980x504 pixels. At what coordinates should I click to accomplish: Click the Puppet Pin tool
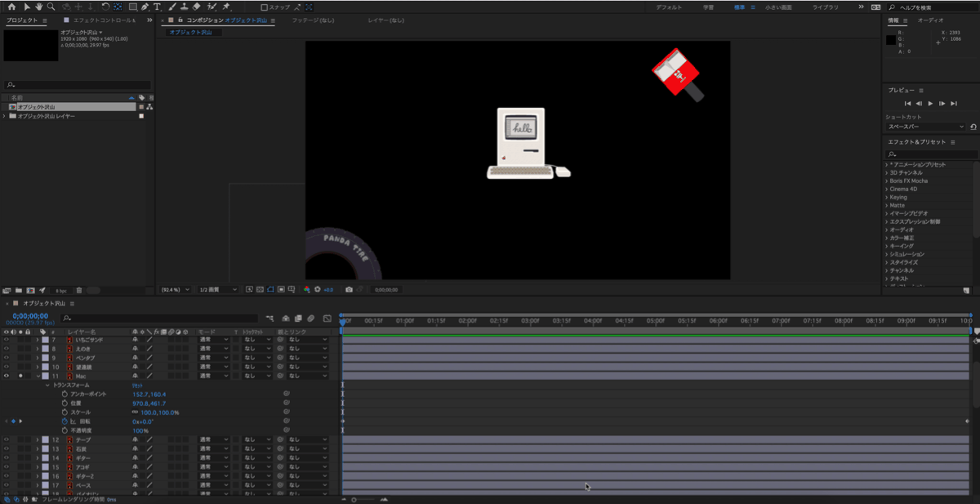pos(226,7)
